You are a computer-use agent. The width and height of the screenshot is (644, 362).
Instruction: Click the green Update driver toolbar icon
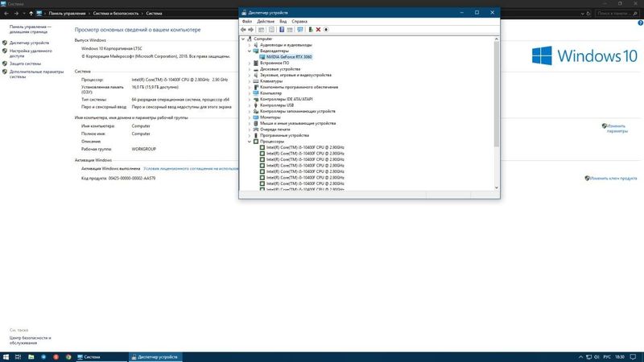(311, 30)
